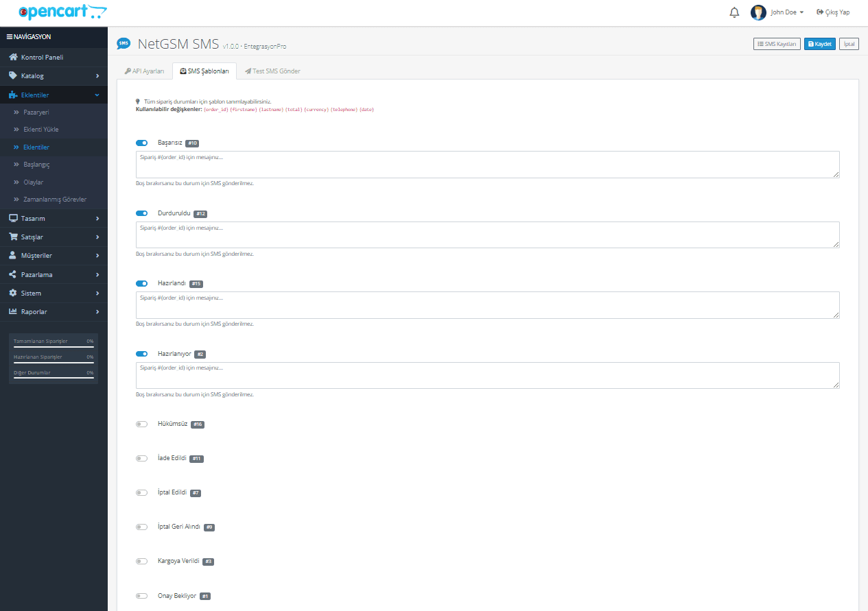
Task: Turn off the Hazırlanıyor toggle
Action: coord(142,354)
